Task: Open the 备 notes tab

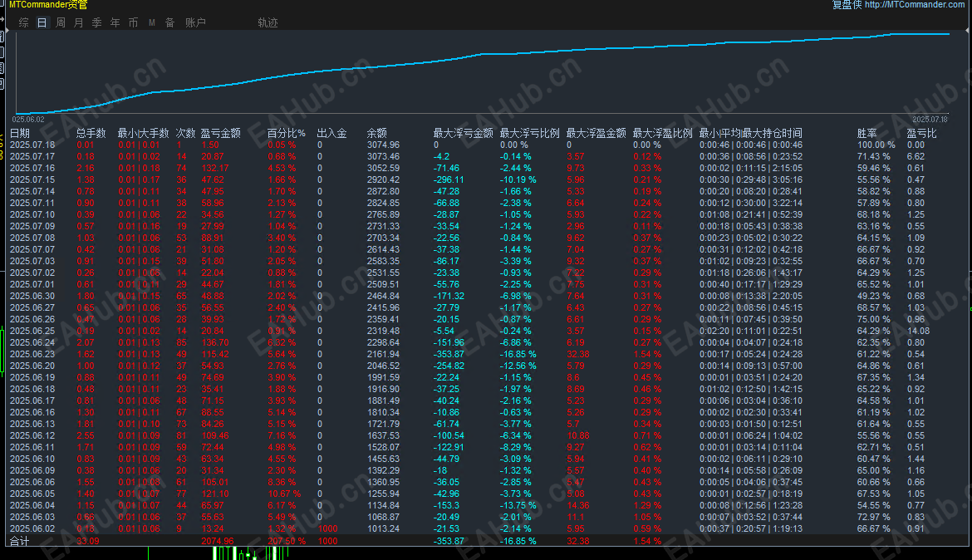Action: coord(169,22)
